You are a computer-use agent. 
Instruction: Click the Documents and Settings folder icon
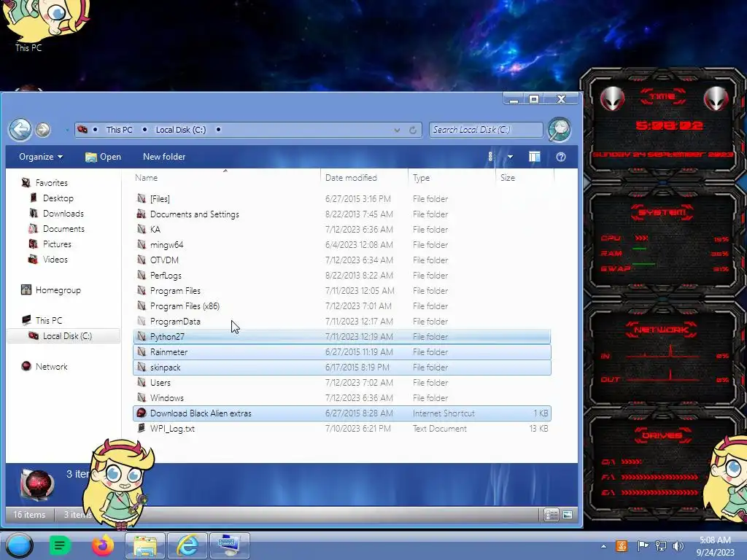point(142,214)
